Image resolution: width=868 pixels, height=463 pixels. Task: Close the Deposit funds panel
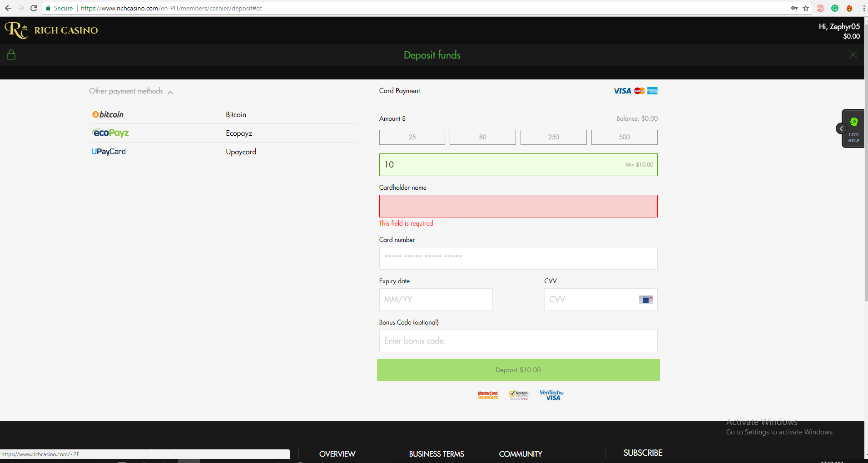pos(853,55)
